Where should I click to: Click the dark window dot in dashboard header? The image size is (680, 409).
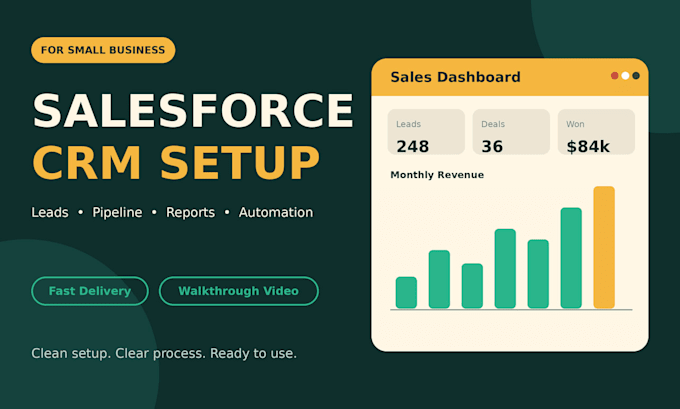[x=636, y=76]
